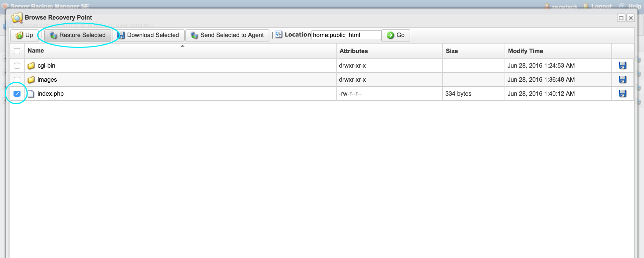The image size is (644, 258).
Task: Sort by Size column header
Action: point(452,51)
